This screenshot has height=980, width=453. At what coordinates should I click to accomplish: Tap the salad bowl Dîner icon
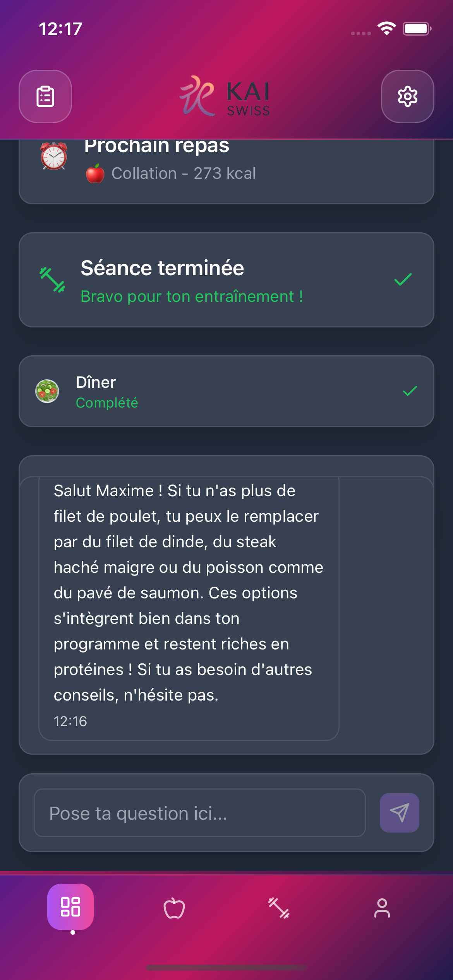[x=47, y=391]
